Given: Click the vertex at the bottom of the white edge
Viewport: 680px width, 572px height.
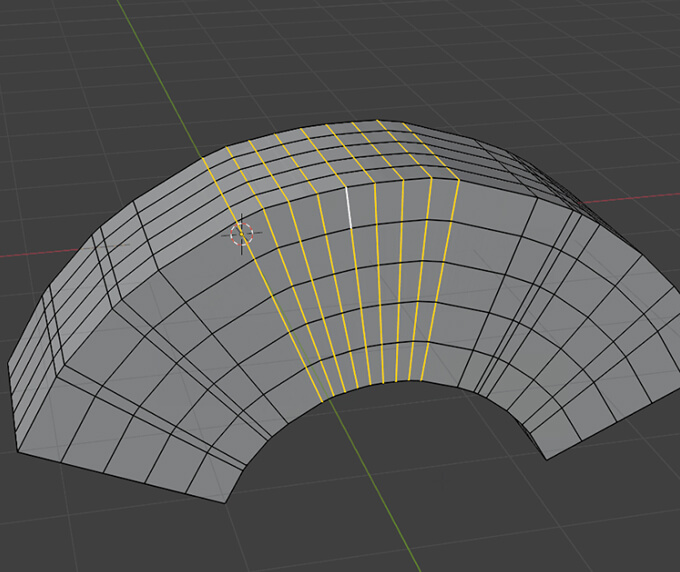Looking at the screenshot, I should (x=351, y=228).
